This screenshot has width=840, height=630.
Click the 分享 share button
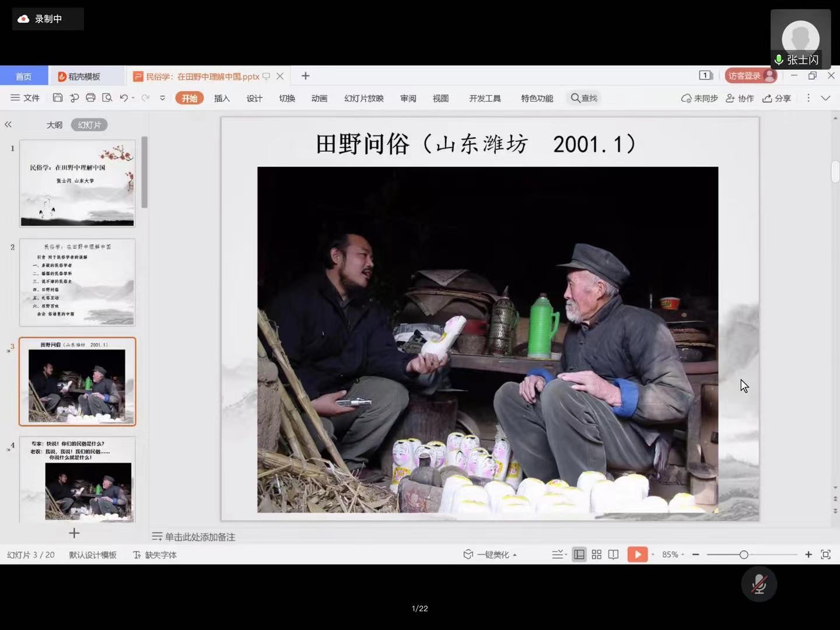click(x=776, y=99)
